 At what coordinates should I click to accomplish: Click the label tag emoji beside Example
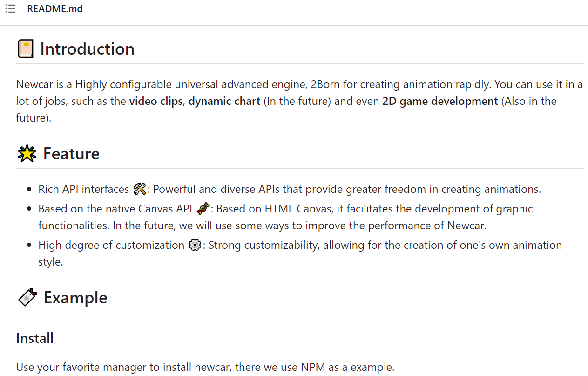[x=27, y=297]
